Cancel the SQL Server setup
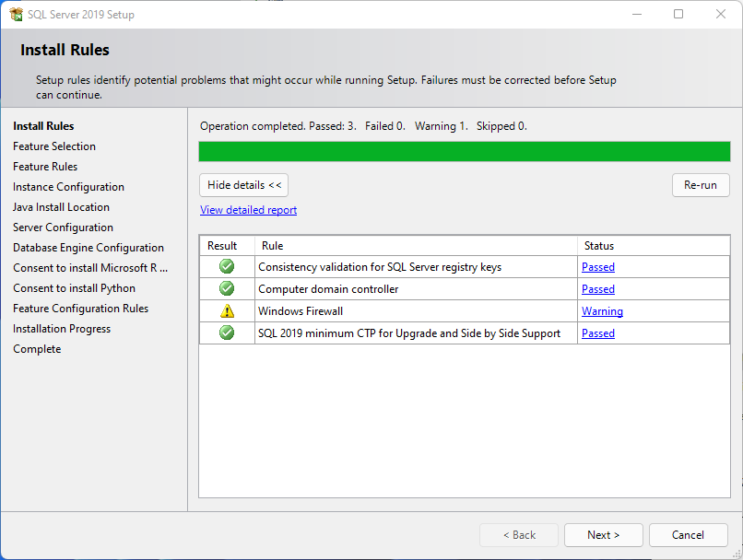The width and height of the screenshot is (743, 560). click(x=688, y=535)
